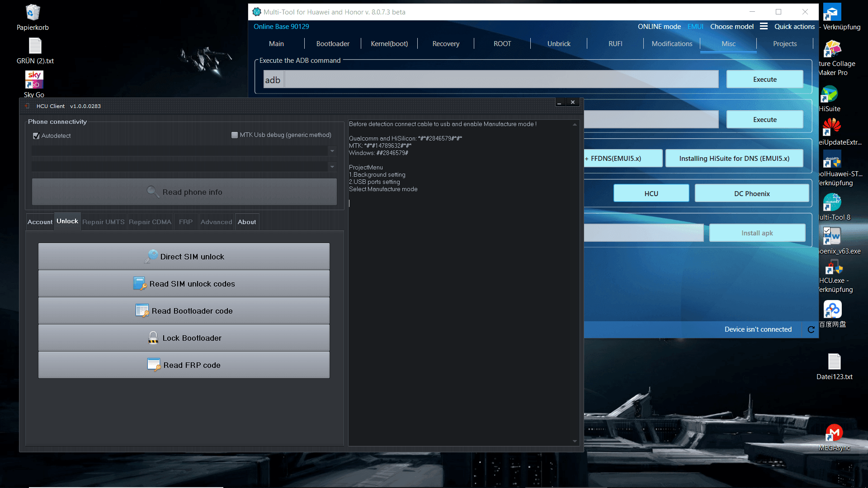Open the Choose model selector

(x=732, y=26)
